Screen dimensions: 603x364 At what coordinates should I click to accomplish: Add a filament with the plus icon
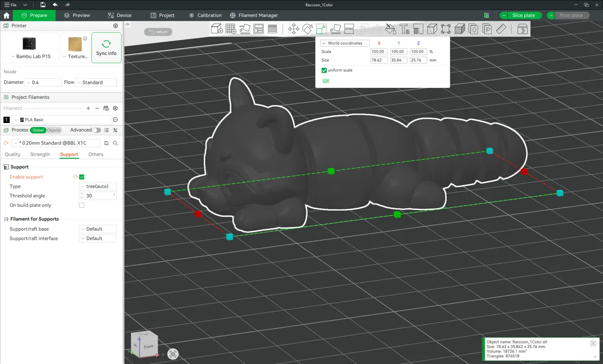coord(88,108)
